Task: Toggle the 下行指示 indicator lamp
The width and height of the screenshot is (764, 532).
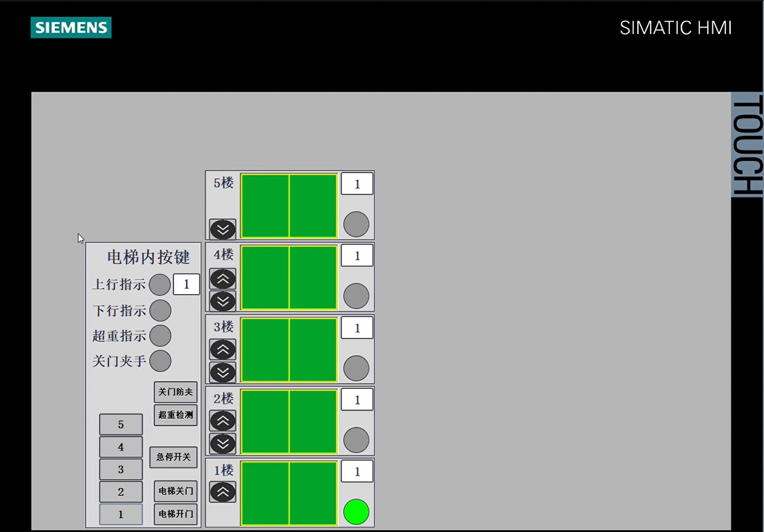Action: 160,310
